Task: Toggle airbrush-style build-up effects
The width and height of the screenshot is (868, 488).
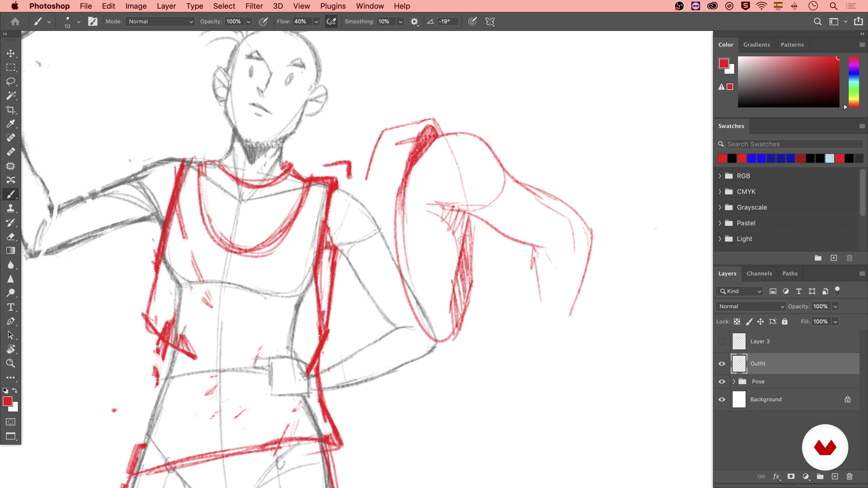Action: (331, 21)
